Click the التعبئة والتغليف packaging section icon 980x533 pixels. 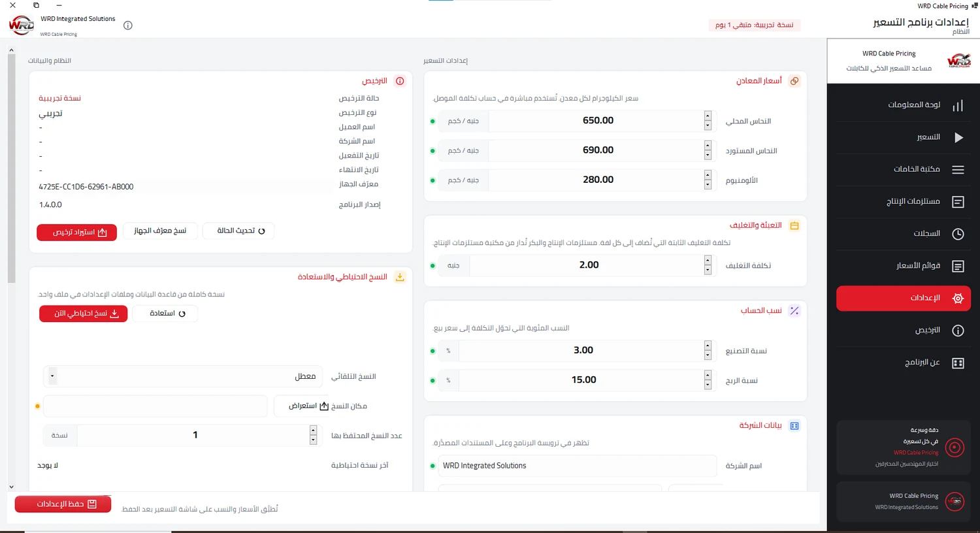[x=794, y=225]
